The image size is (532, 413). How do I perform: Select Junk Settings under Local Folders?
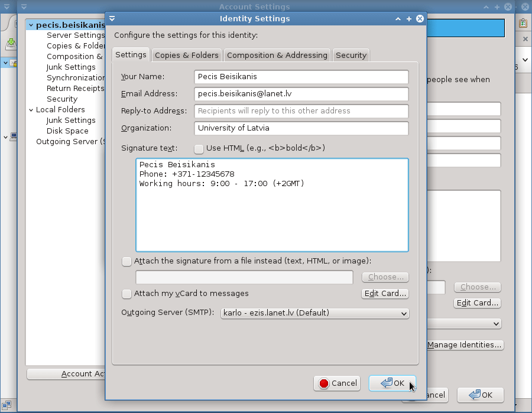tap(71, 121)
